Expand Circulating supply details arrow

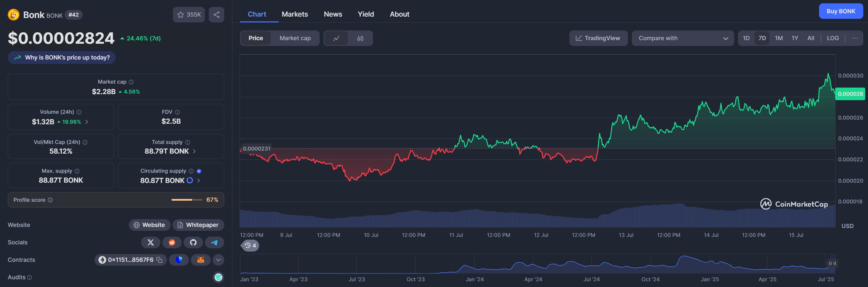click(199, 180)
